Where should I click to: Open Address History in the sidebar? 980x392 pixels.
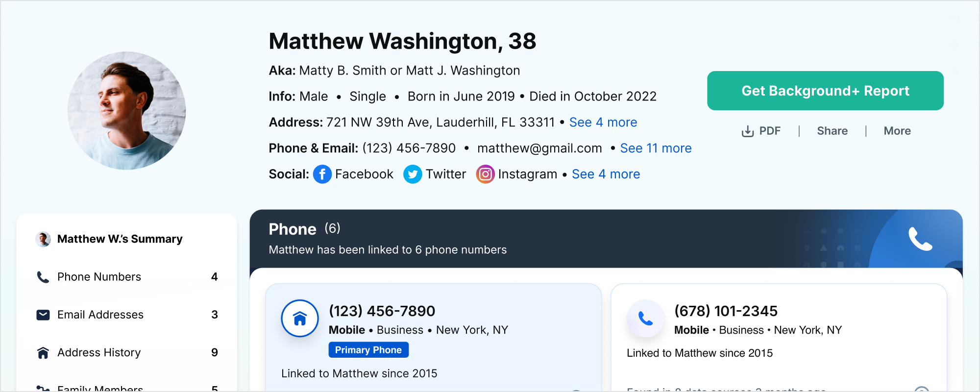99,353
